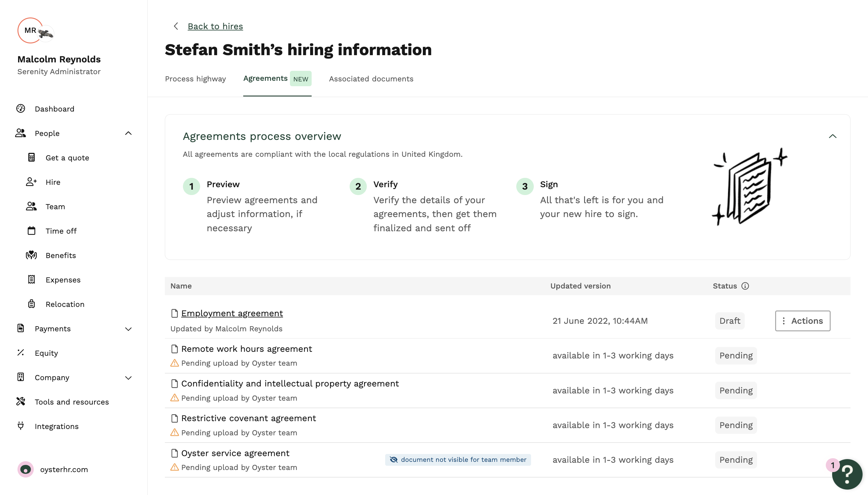
Task: Click the 21 June 2022, 10:44AM date
Action: click(x=600, y=320)
